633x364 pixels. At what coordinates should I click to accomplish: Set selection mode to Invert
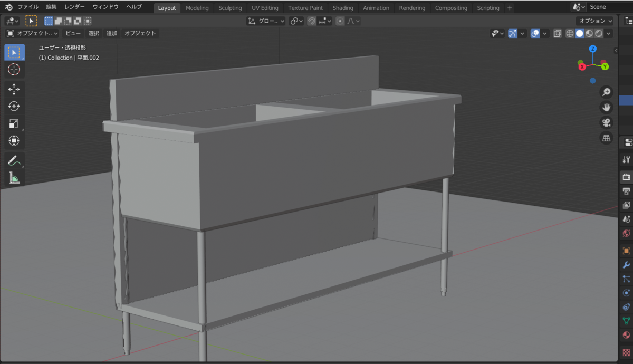(78, 21)
